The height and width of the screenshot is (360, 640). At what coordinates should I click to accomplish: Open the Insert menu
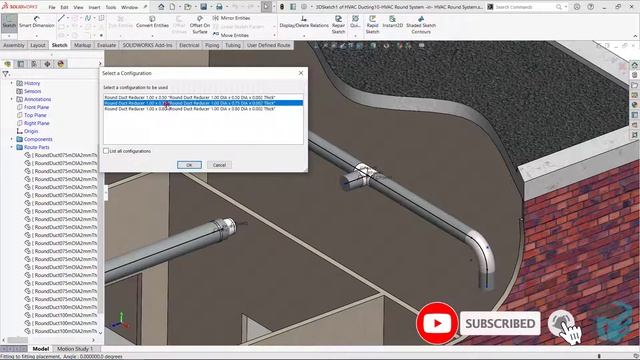click(94, 7)
